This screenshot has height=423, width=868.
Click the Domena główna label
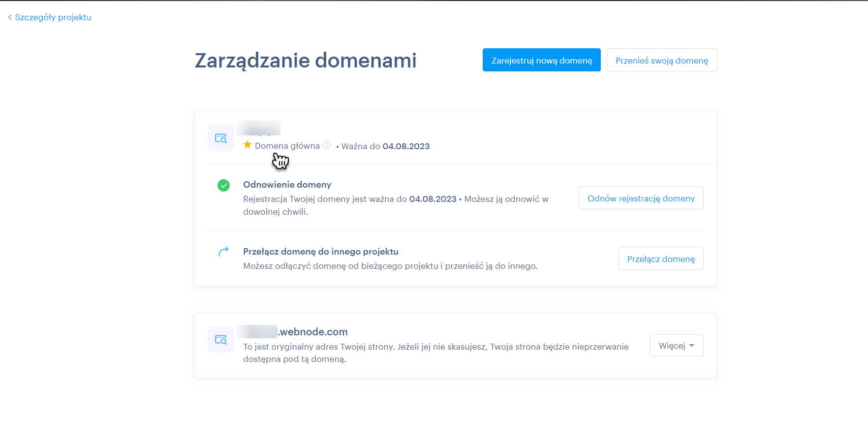pos(287,146)
